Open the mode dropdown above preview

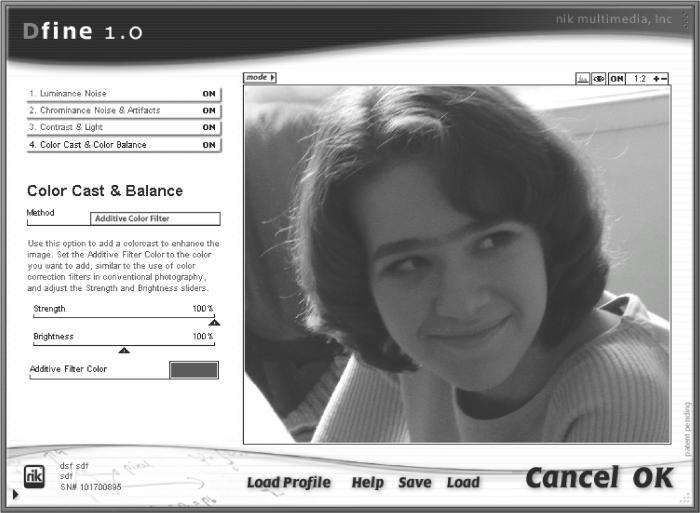tap(260, 77)
